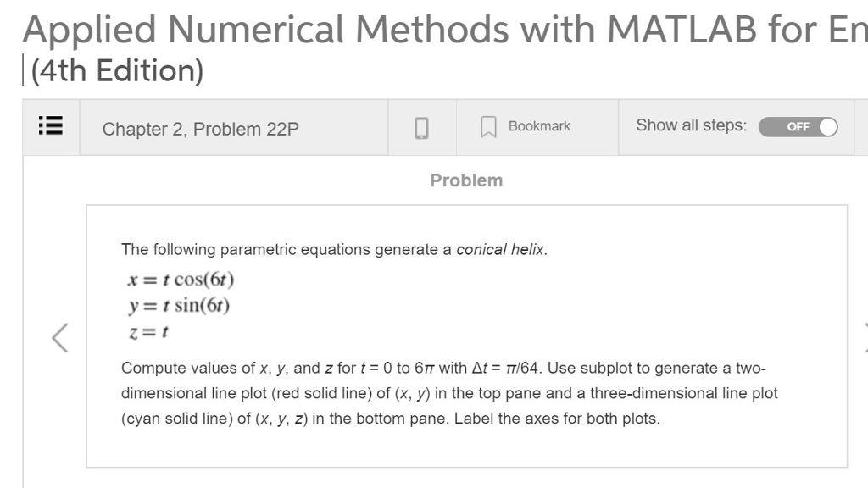Click the italic 'conical helix' text

pos(501,250)
